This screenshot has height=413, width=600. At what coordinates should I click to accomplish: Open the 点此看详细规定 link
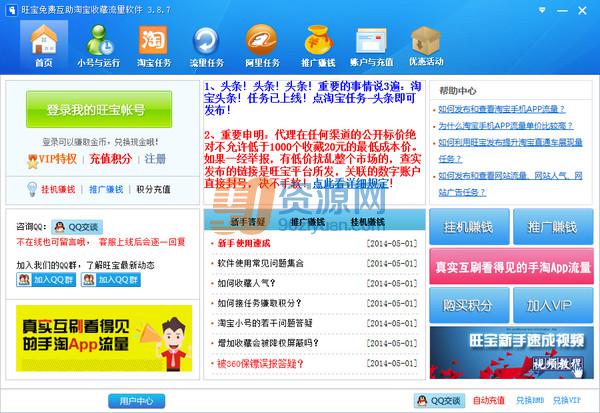(351, 183)
